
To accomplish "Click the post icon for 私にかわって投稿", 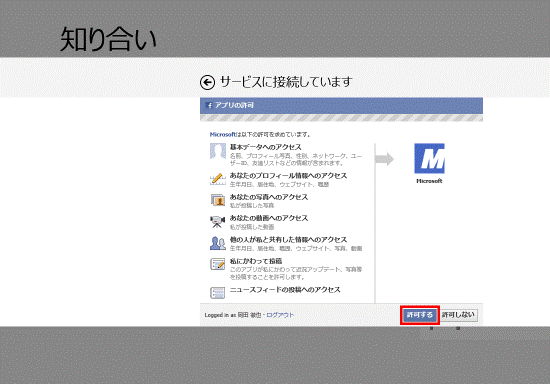I will click(x=217, y=264).
